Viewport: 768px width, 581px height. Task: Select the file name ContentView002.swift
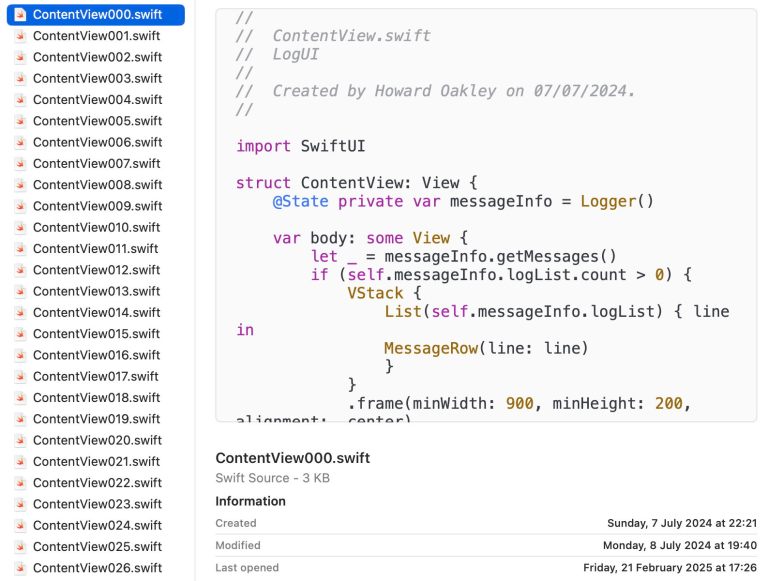97,57
